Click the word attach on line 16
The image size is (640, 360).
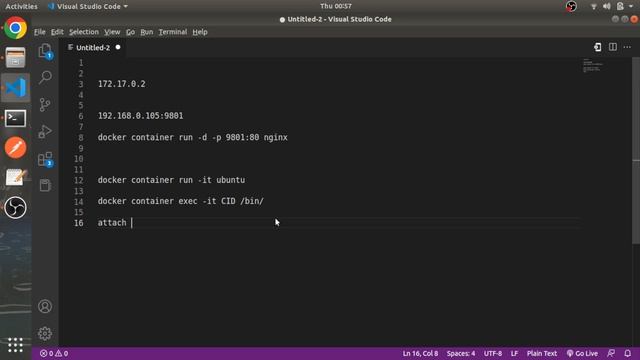click(112, 223)
